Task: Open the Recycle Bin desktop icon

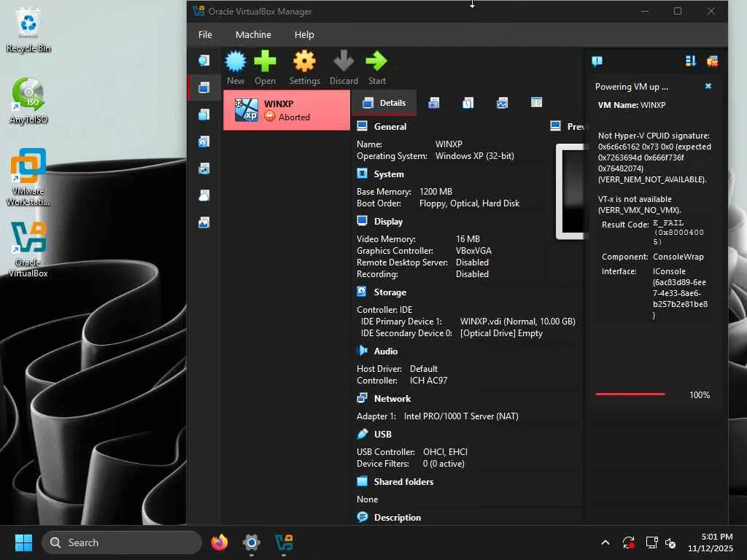Action: [28, 30]
